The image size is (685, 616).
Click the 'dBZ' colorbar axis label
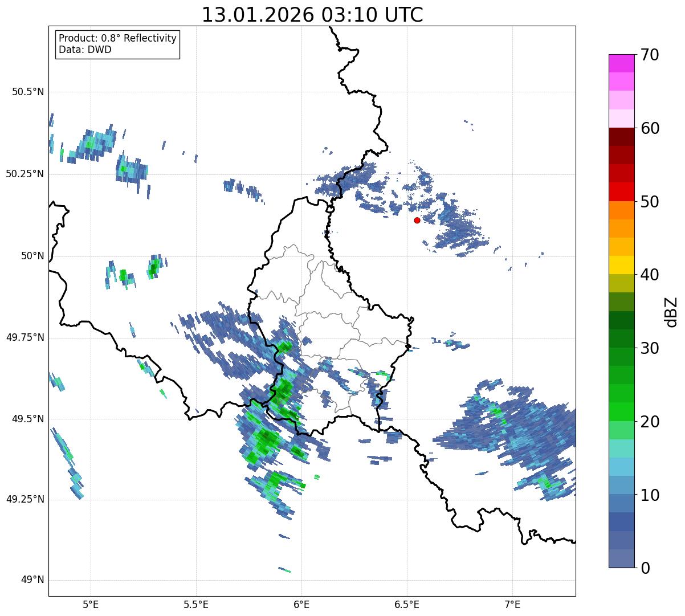pyautogui.click(x=671, y=312)
